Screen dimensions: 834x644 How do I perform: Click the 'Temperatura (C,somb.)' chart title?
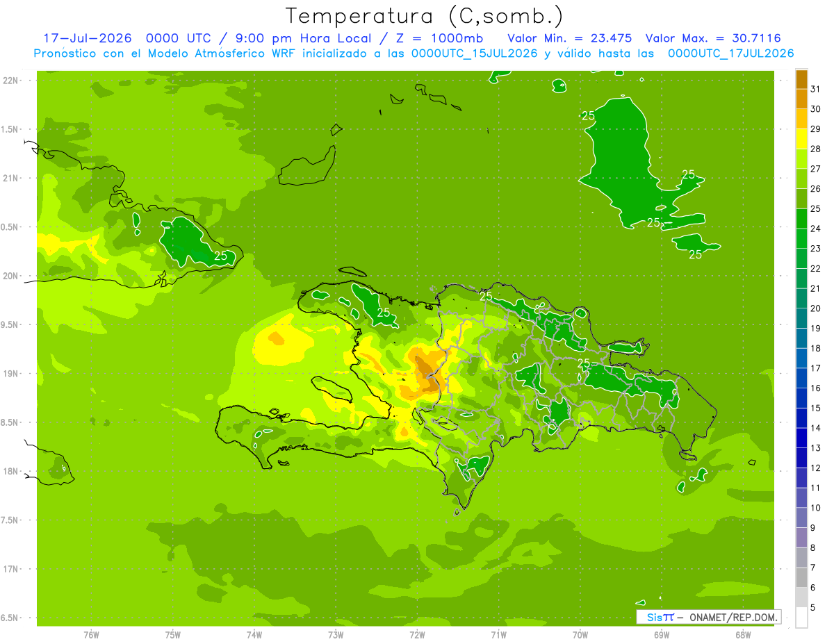(424, 15)
